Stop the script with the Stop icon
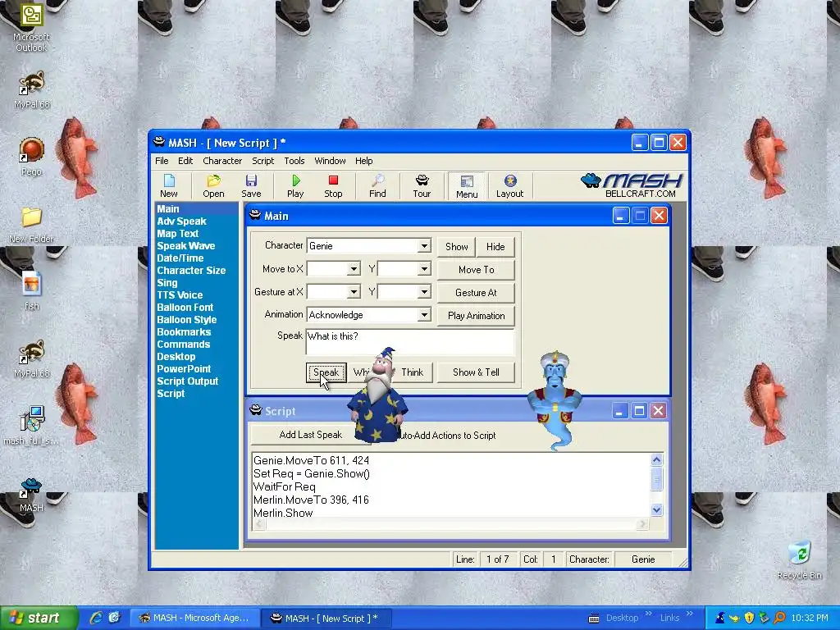The width and height of the screenshot is (840, 630). click(x=333, y=186)
